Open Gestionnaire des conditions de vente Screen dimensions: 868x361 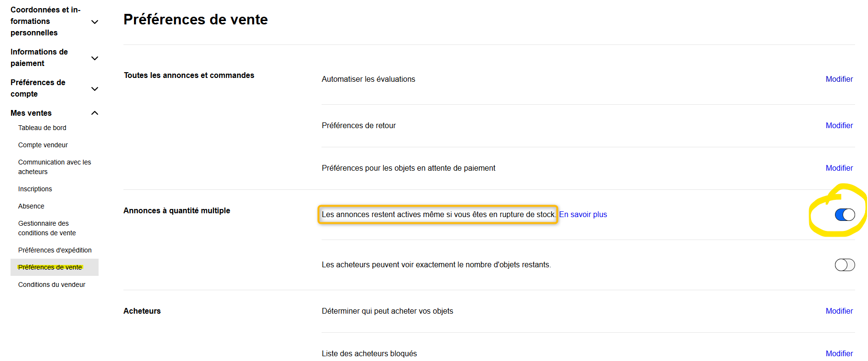(47, 228)
